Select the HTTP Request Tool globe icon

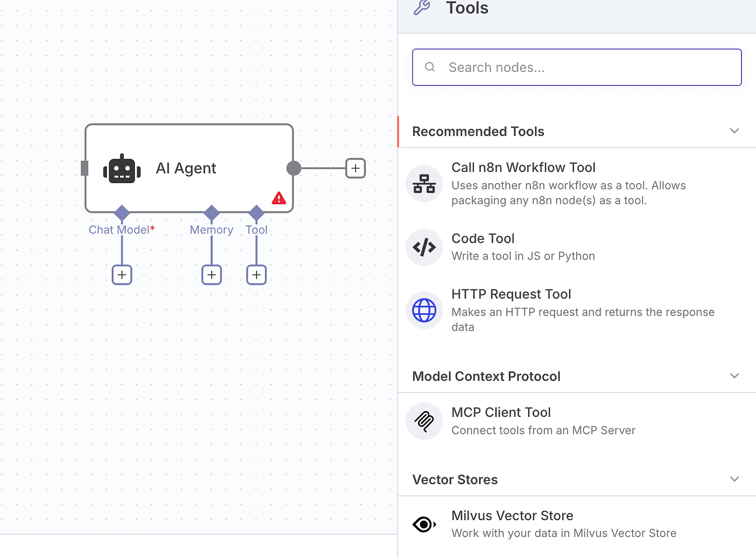click(x=424, y=311)
